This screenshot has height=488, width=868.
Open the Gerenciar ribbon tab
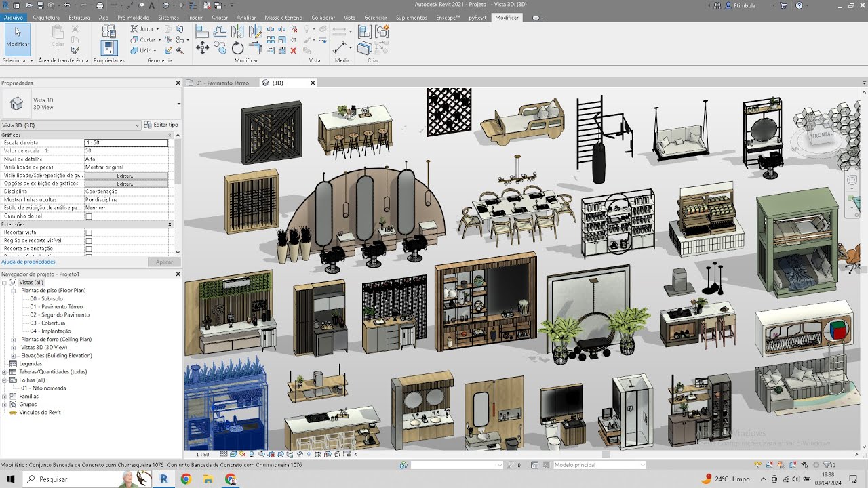376,18
